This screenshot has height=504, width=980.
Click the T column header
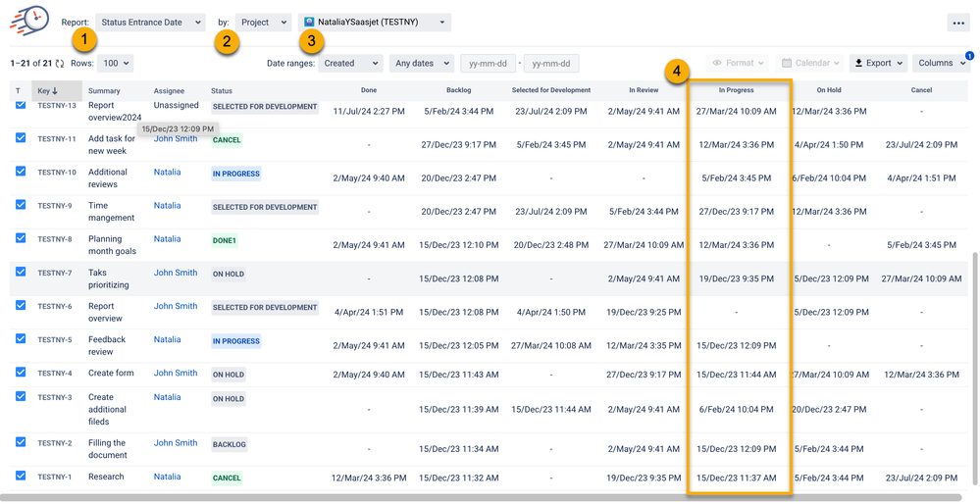tap(18, 91)
